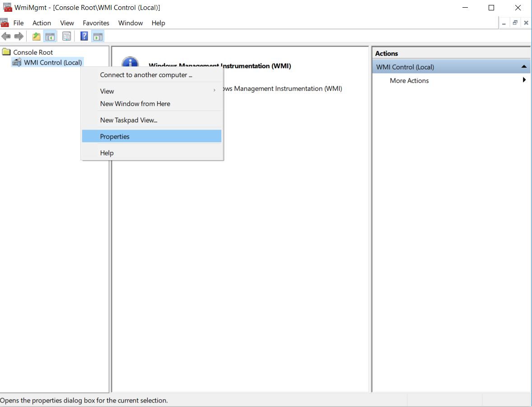Open the File menu
The image size is (532, 407).
pyautogui.click(x=19, y=23)
